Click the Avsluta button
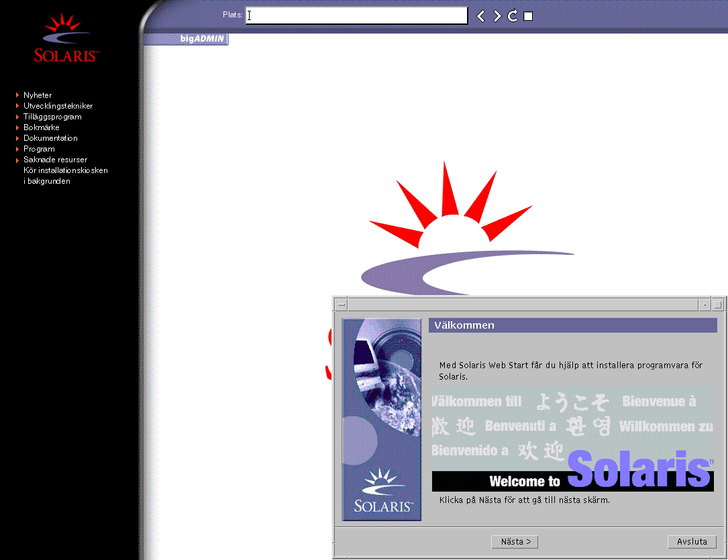This screenshot has width=728, height=560. [x=692, y=541]
